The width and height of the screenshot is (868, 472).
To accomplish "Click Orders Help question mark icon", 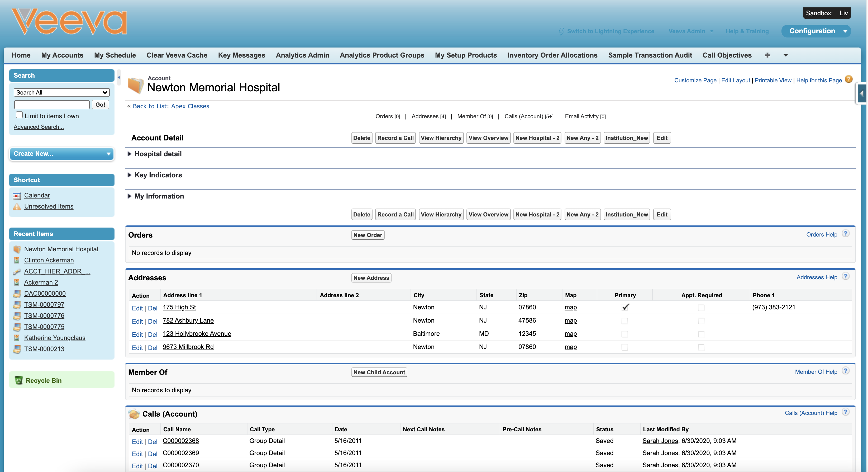I will (x=845, y=234).
